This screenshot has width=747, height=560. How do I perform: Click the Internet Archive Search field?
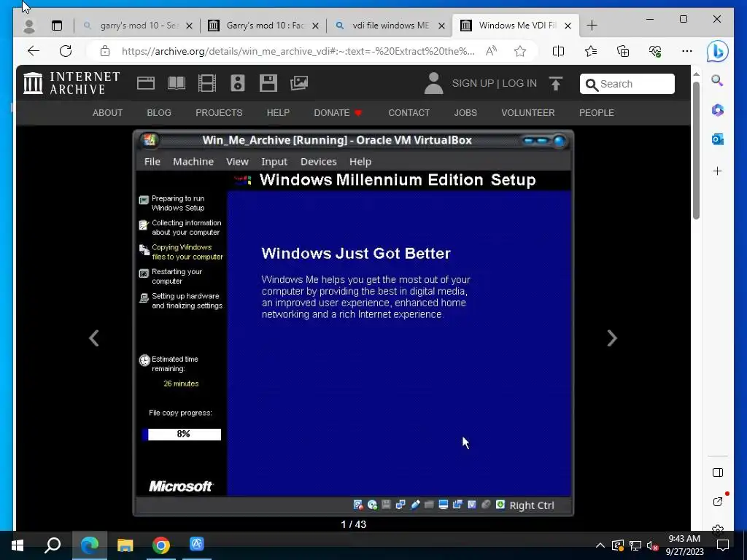pyautogui.click(x=627, y=84)
